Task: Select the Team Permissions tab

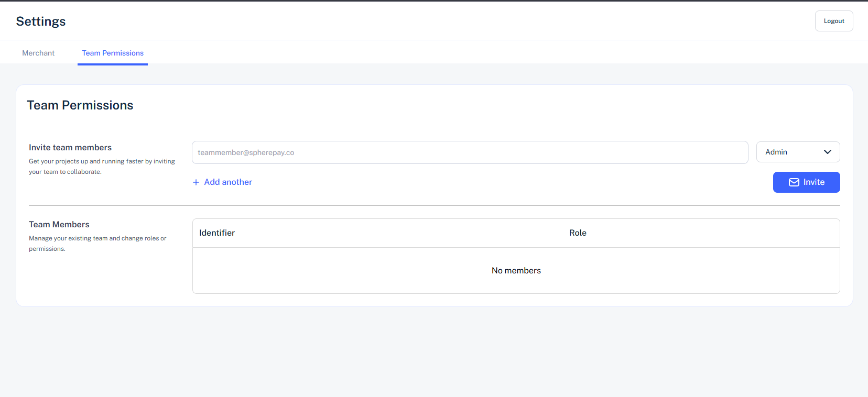Action: click(x=113, y=53)
